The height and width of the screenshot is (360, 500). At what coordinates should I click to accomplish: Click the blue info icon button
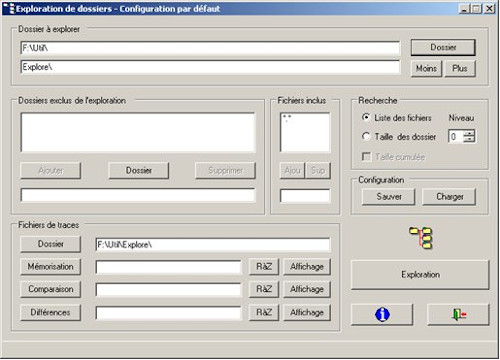382,314
